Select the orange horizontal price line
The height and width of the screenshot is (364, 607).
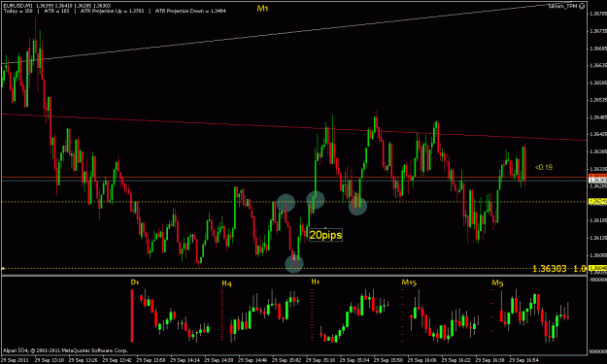tap(294, 178)
